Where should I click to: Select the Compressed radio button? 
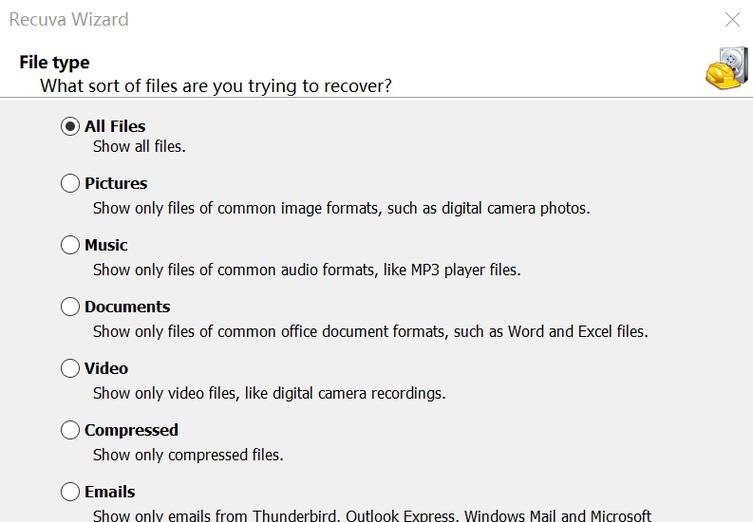[x=70, y=430]
